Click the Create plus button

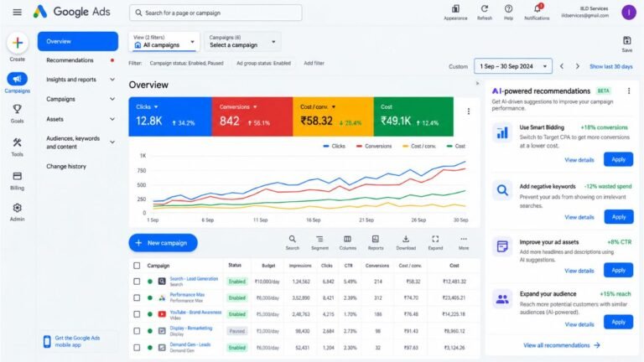[x=18, y=43]
